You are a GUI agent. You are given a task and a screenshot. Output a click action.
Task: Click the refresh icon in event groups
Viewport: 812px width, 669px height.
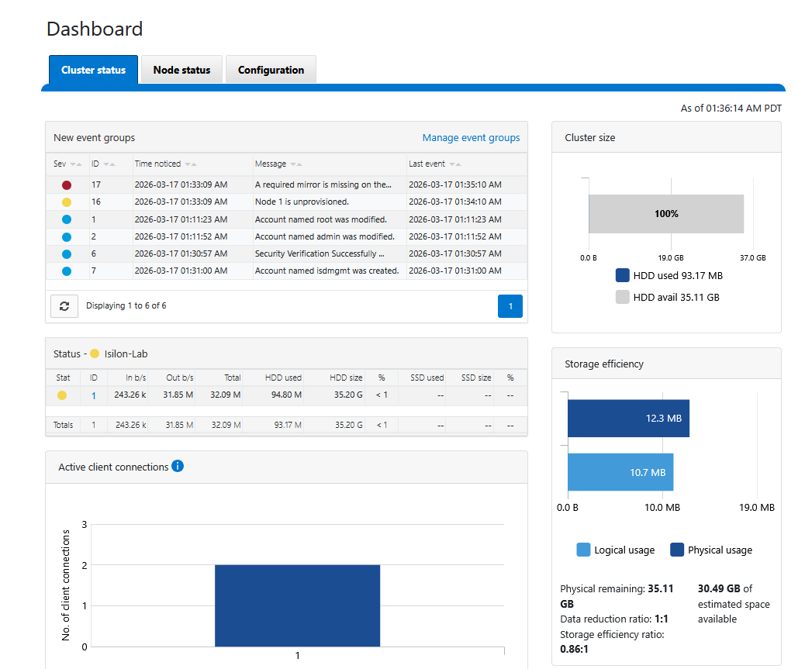point(64,306)
